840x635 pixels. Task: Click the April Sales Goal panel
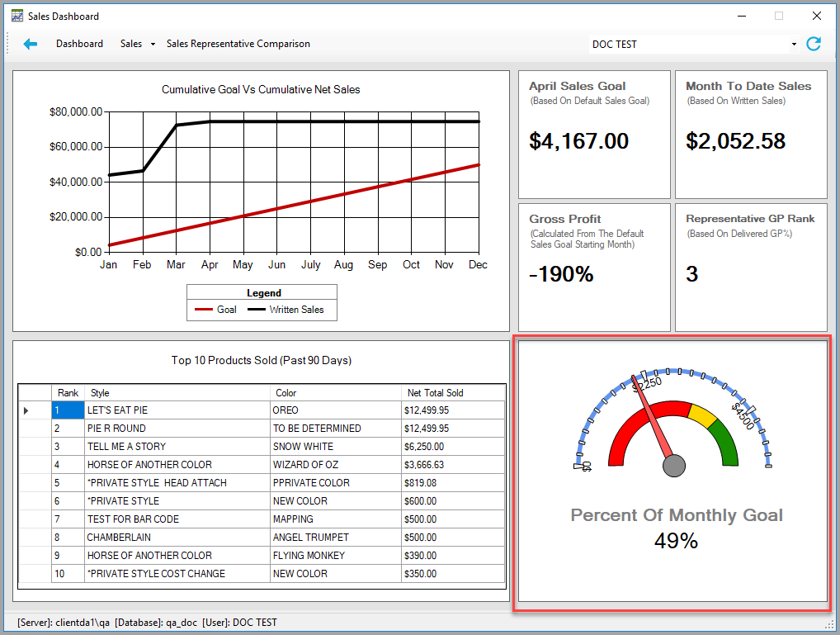click(593, 135)
